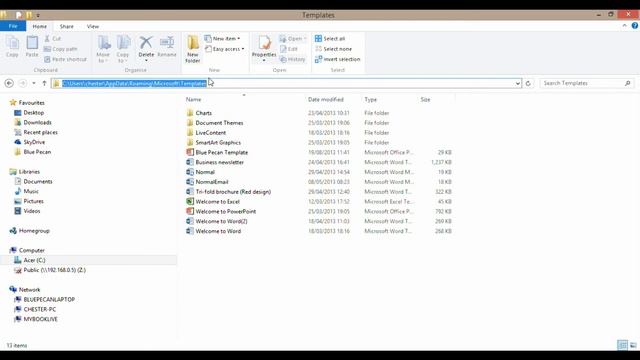Click the address bar path field
The image size is (640, 360).
coord(286,83)
